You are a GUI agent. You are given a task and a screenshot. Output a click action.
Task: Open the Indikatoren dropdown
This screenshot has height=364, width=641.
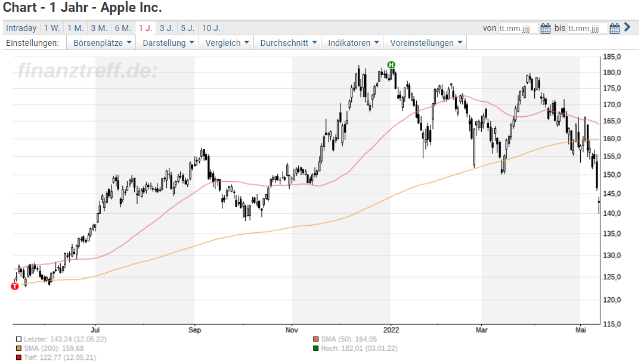pyautogui.click(x=353, y=43)
